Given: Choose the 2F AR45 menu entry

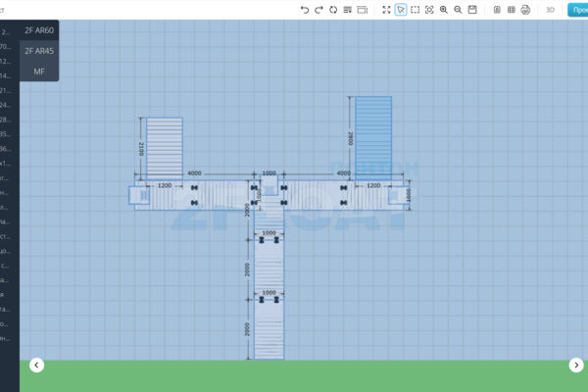Looking at the screenshot, I should tap(39, 51).
